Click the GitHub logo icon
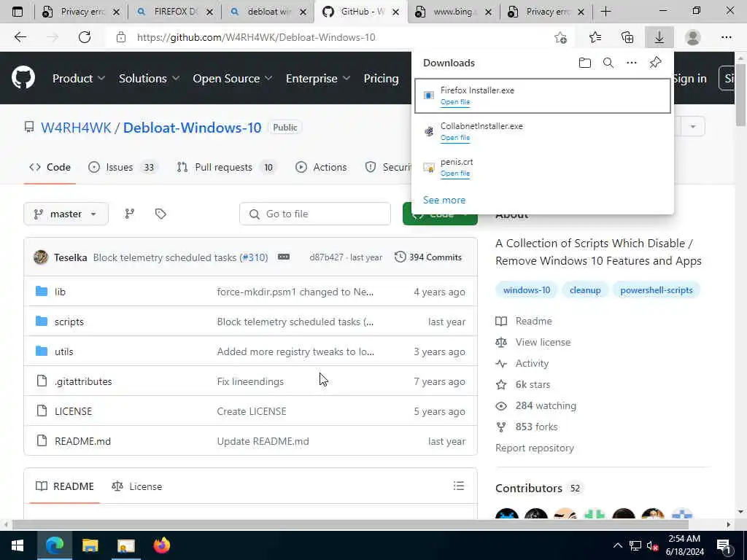This screenshot has height=560, width=747. 23,78
